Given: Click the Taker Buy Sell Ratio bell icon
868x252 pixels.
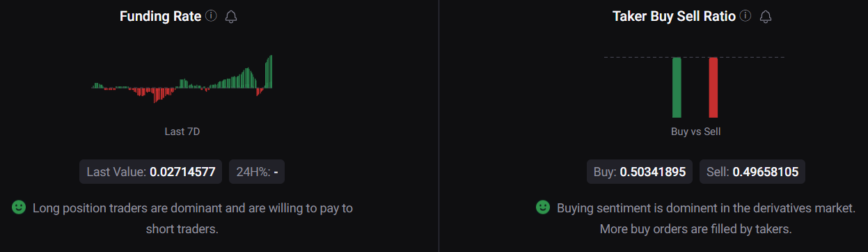Looking at the screenshot, I should point(766,17).
